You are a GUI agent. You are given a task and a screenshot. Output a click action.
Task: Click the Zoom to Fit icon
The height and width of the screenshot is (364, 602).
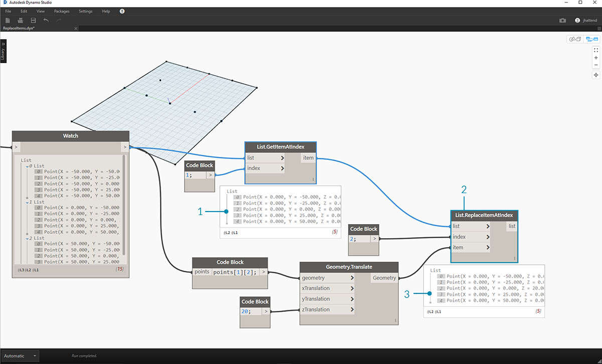pyautogui.click(x=596, y=50)
